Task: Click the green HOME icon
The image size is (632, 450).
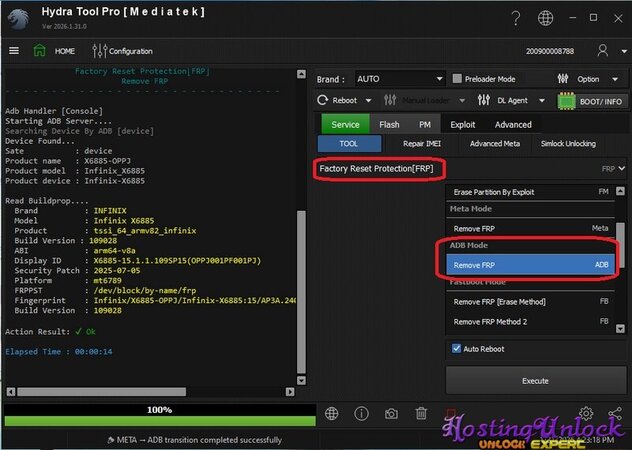Action: 41,51
